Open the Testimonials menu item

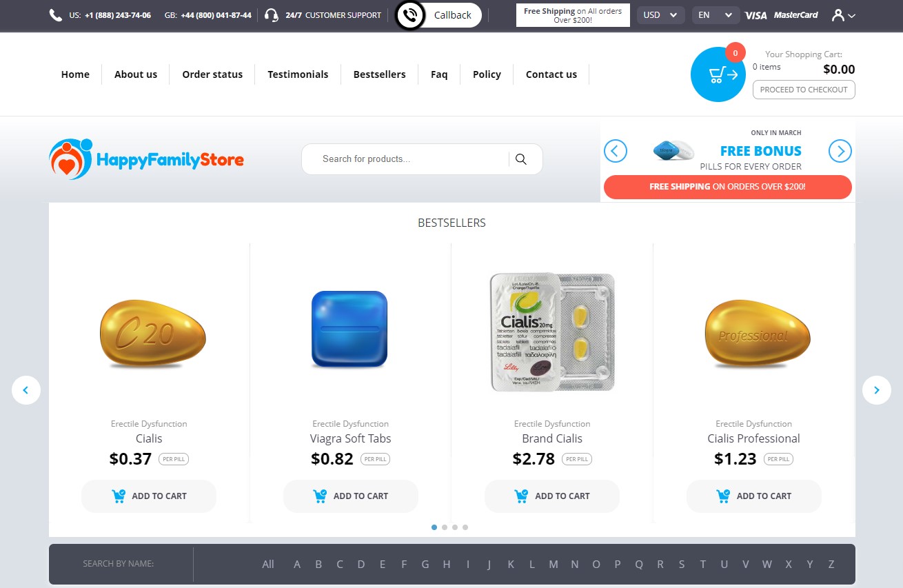298,74
